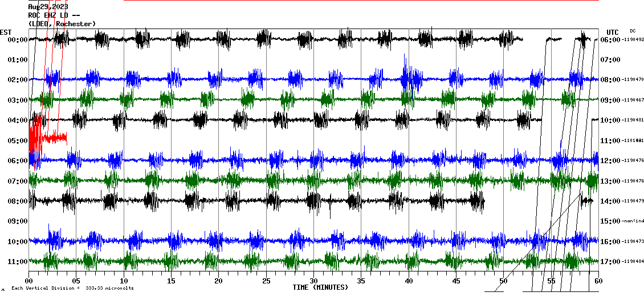
Task: Select the DC column header
Action: pos(633,31)
